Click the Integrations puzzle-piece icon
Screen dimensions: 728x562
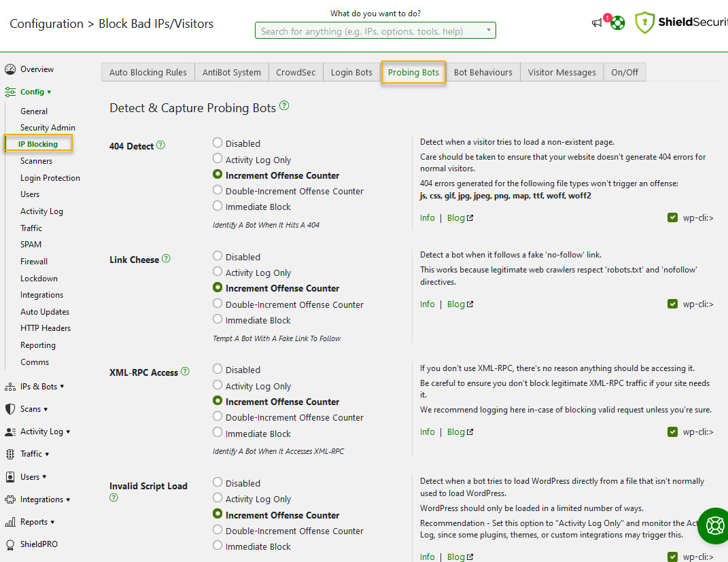pyautogui.click(x=10, y=499)
